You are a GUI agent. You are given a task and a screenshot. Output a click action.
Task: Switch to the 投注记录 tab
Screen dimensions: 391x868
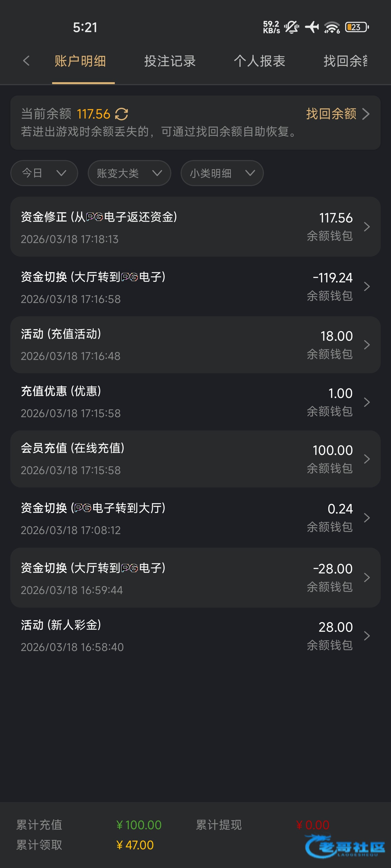pyautogui.click(x=170, y=61)
